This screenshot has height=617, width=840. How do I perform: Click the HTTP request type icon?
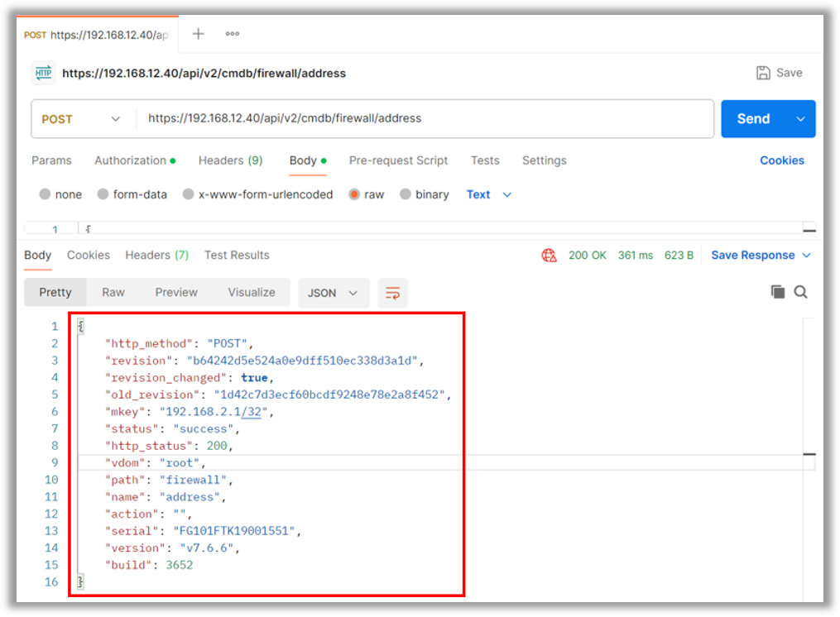click(x=43, y=73)
